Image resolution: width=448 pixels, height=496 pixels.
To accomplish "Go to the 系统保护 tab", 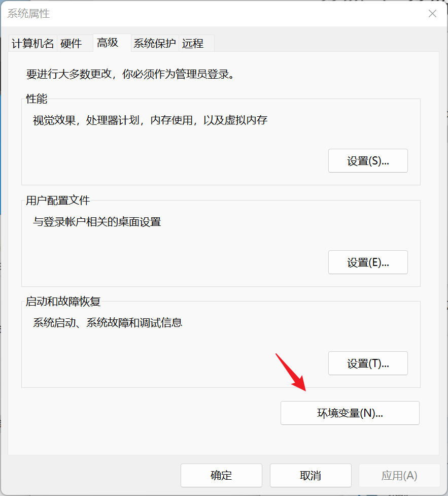I will point(155,43).
